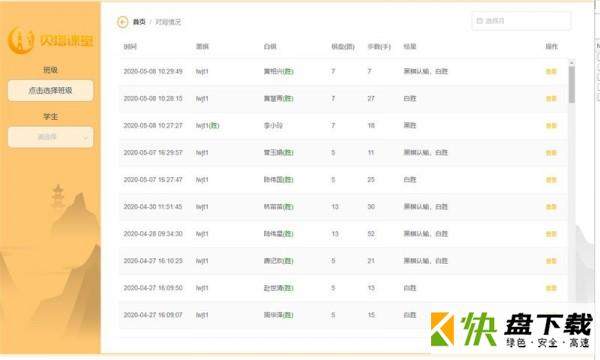This screenshot has height=360, width=600.
Task: Select timestamp 2020-04-27 16:10:23 cell
Action: (x=153, y=261)
